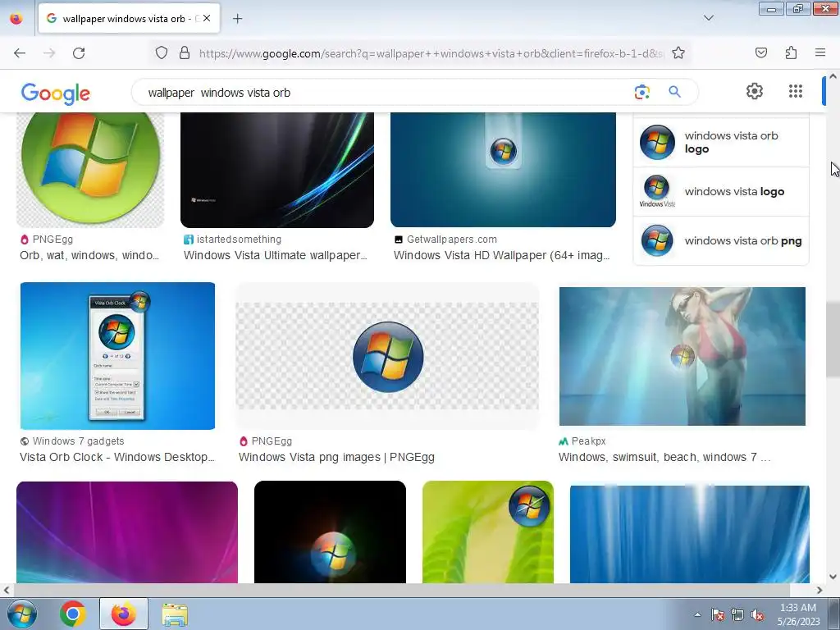Open the tracking protection shield icon

162,53
